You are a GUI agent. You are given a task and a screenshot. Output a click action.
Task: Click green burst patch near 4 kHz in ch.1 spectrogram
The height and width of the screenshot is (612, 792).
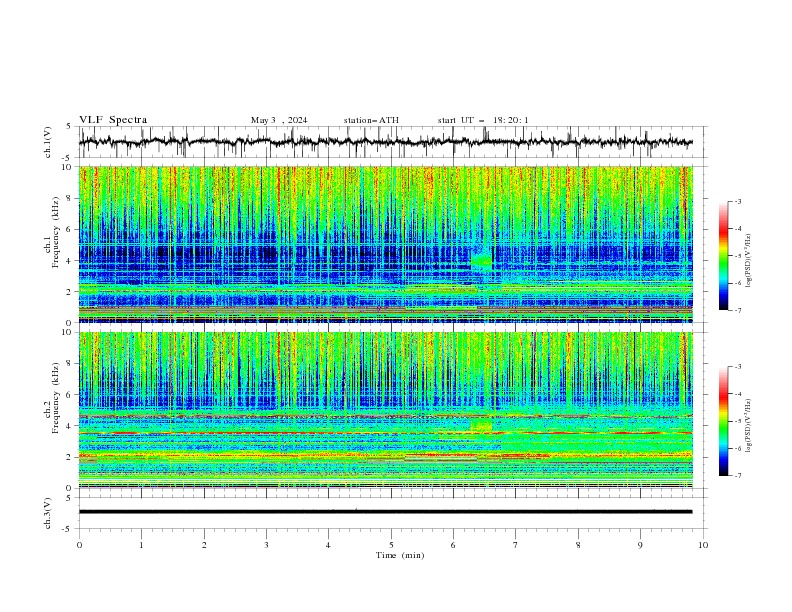click(x=481, y=261)
